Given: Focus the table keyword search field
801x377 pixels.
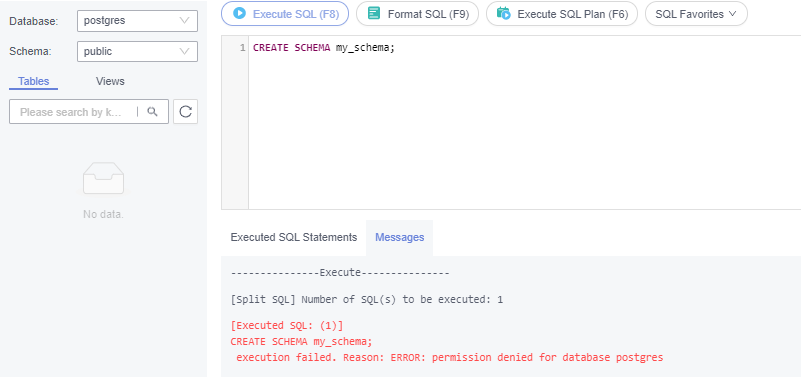Looking at the screenshot, I should (x=74, y=112).
